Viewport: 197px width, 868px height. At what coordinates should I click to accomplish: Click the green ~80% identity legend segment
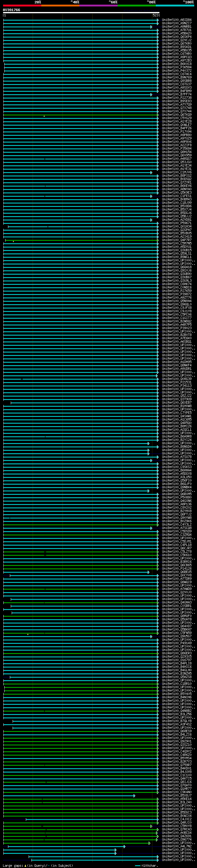point(137,6)
